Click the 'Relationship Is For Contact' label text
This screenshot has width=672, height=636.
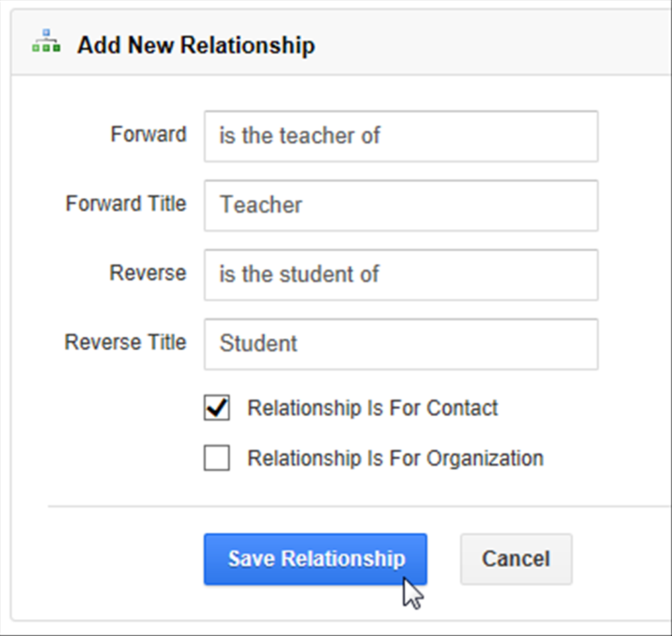[372, 407]
